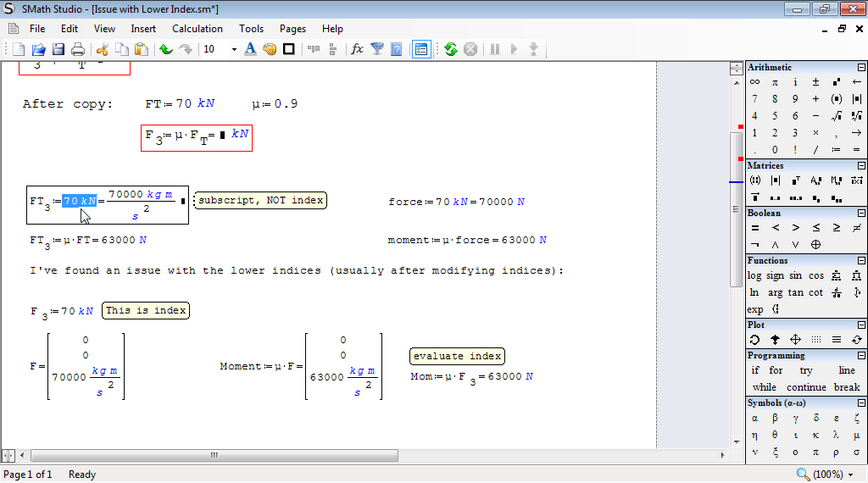Open the Insert menu
The width and height of the screenshot is (868, 483).
tap(143, 29)
